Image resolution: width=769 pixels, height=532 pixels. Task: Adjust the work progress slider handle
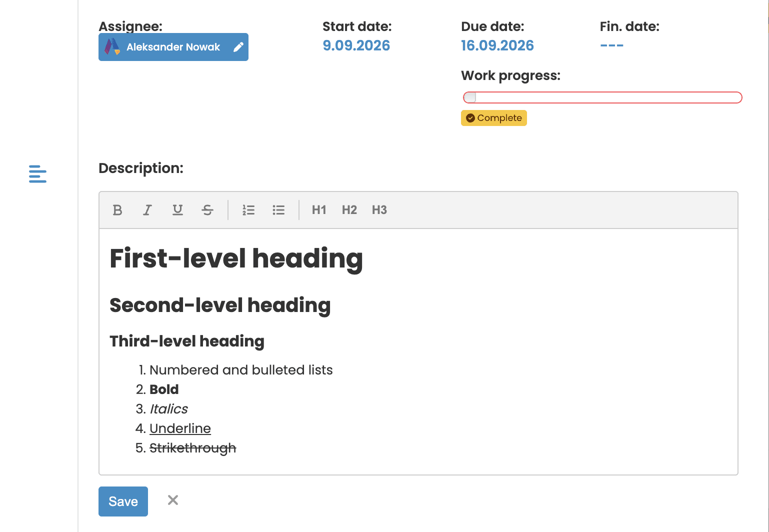(x=470, y=97)
